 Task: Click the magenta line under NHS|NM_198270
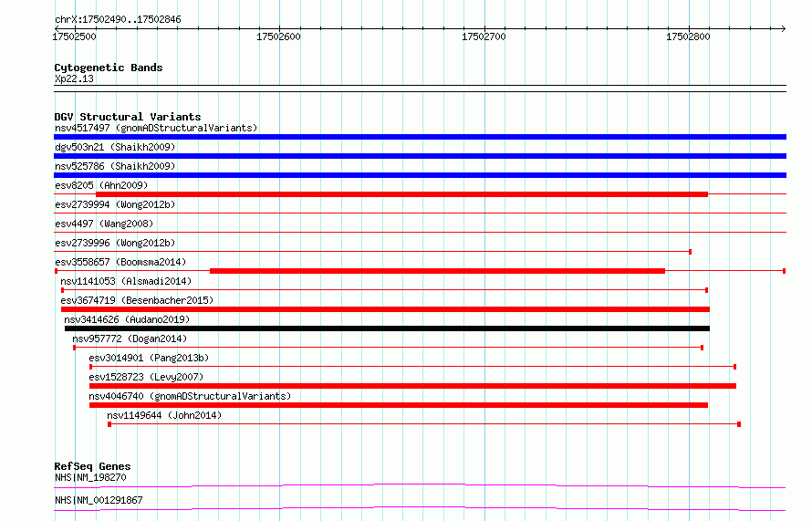coord(420,485)
